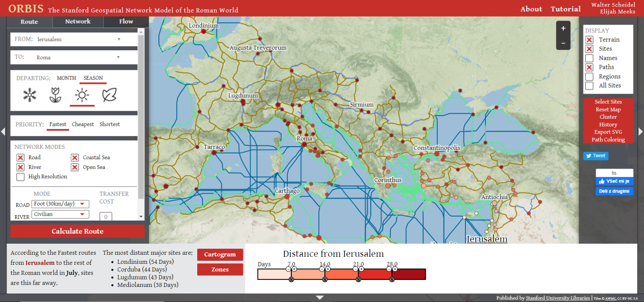The width and height of the screenshot is (644, 302).
Task: Select the autumn leaf season icon
Action: pos(109,95)
